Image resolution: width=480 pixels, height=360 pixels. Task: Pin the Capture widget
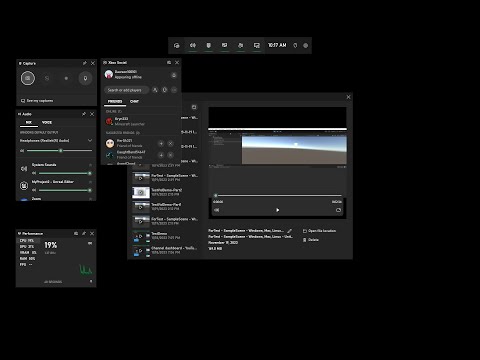coord(85,63)
